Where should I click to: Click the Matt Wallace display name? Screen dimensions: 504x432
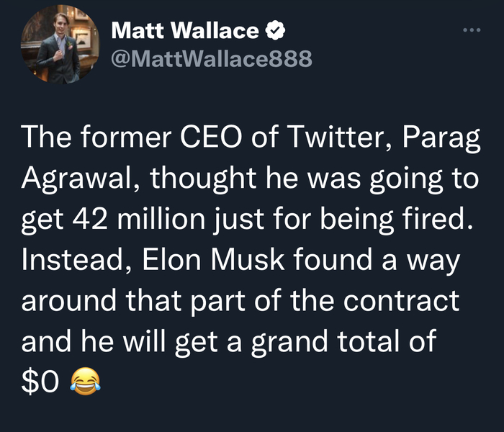[185, 30]
